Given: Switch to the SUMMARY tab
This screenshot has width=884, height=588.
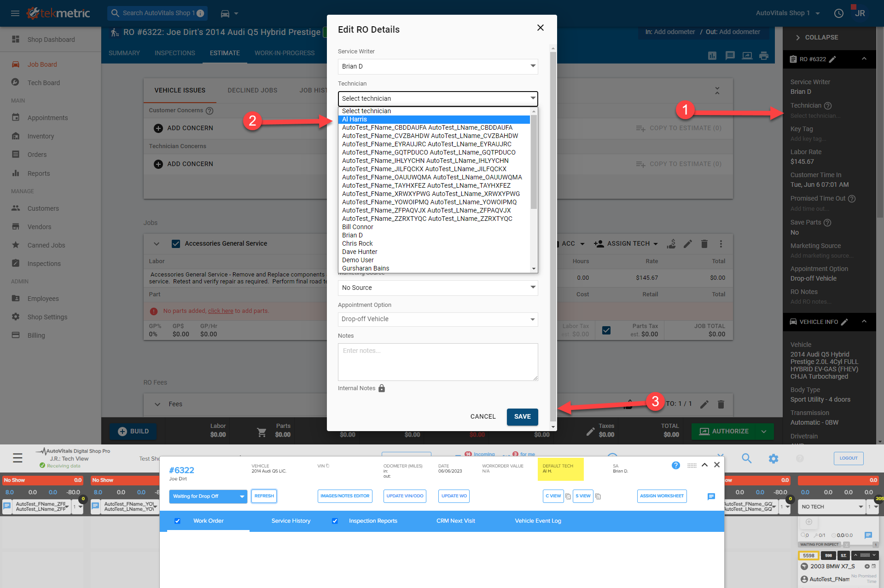Looking at the screenshot, I should coord(124,53).
